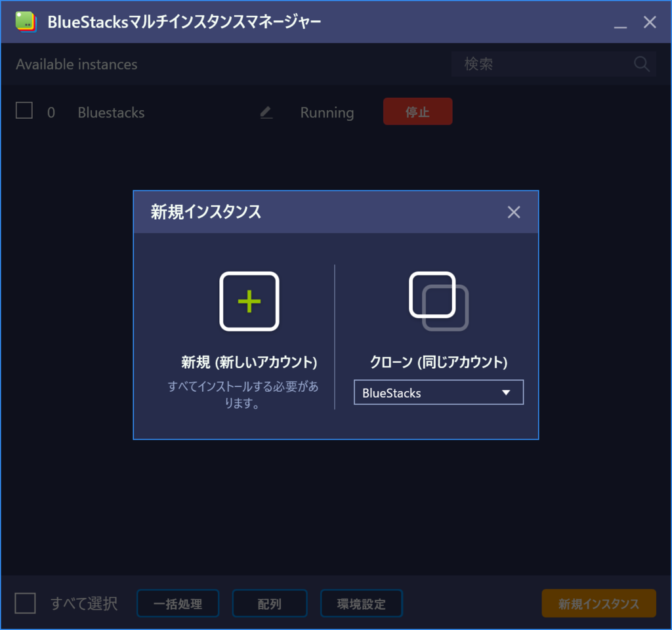This screenshot has width=672, height=630.
Task: Minimize the Multi-Instance Manager window
Action: pyautogui.click(x=619, y=22)
